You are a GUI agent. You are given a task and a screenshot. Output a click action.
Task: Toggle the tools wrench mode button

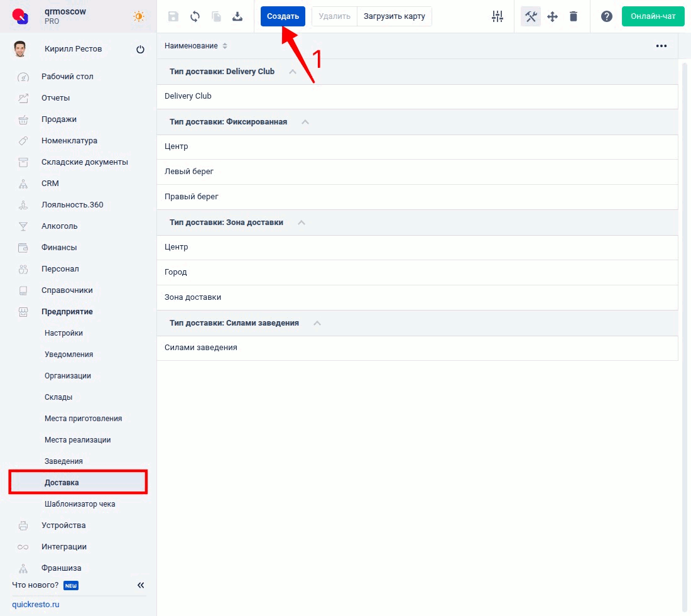(531, 17)
